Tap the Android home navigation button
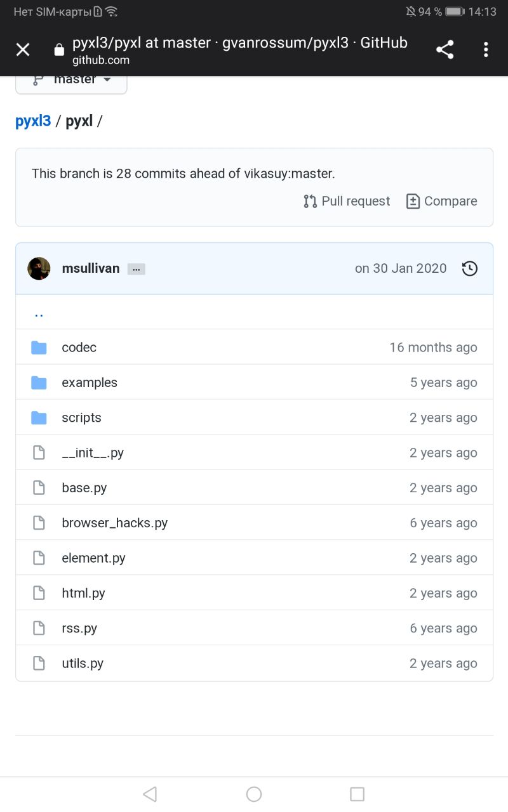 tap(254, 794)
